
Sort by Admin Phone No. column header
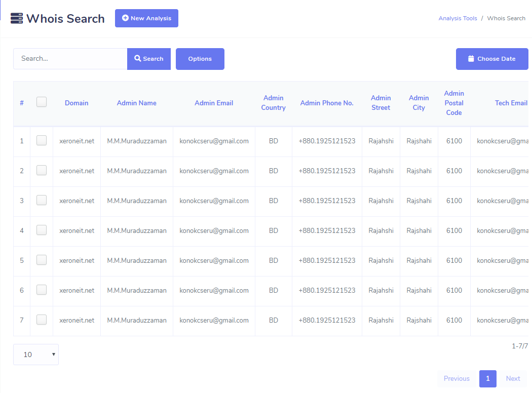tap(327, 103)
